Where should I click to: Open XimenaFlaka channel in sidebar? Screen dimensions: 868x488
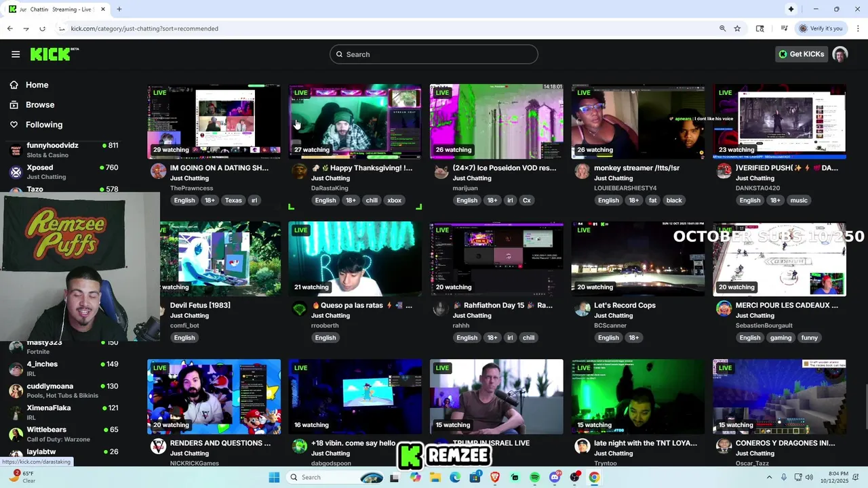[64, 412]
